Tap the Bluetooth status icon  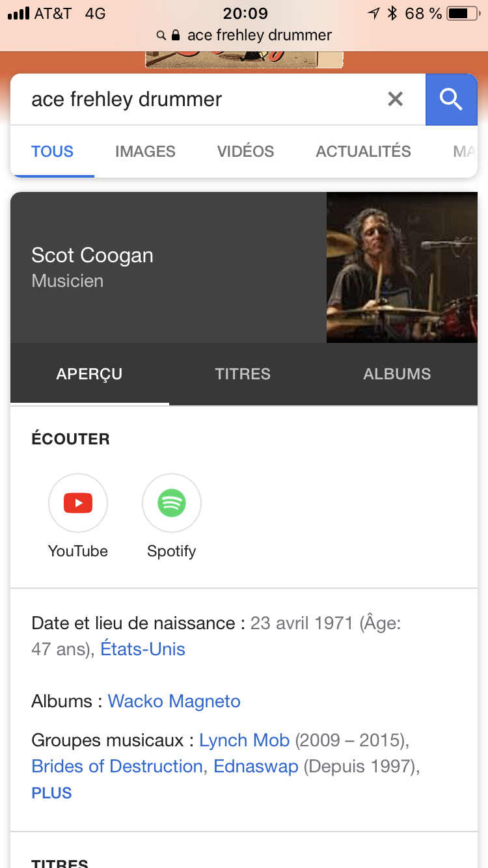pos(392,14)
